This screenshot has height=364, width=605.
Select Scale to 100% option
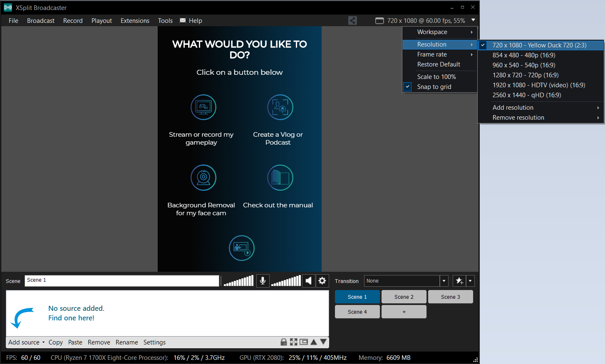click(x=440, y=77)
